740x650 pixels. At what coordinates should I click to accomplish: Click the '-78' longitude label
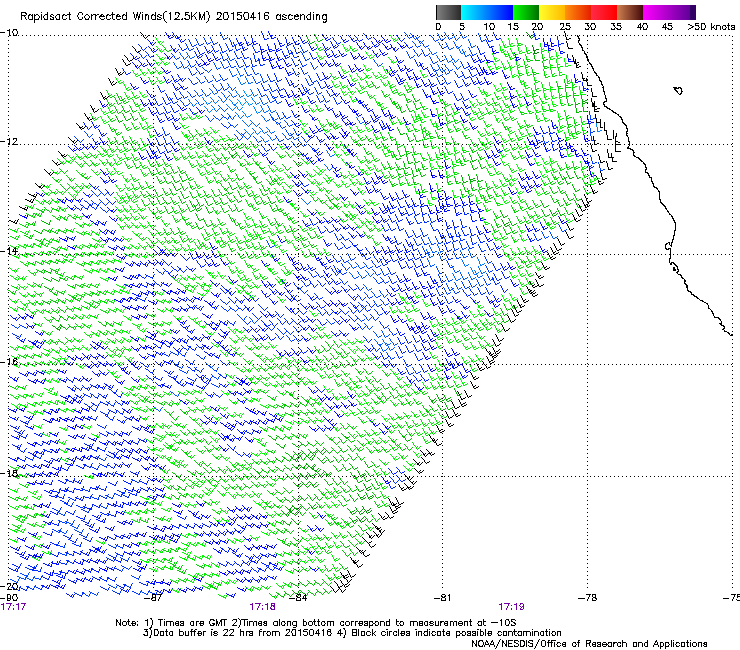pos(587,597)
